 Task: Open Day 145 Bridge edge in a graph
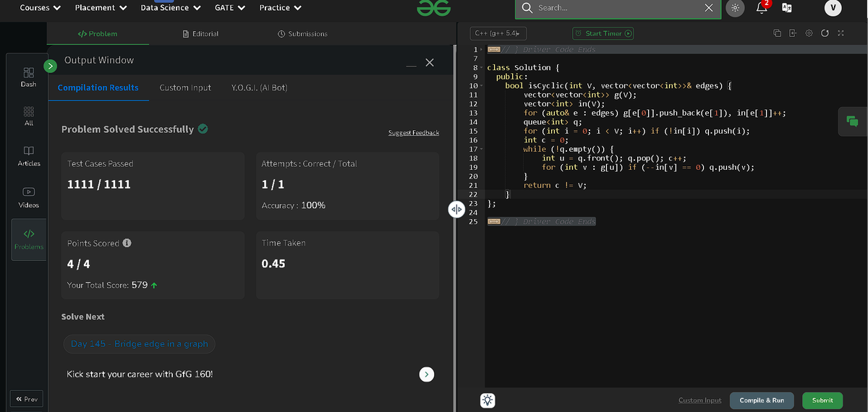[x=140, y=343]
